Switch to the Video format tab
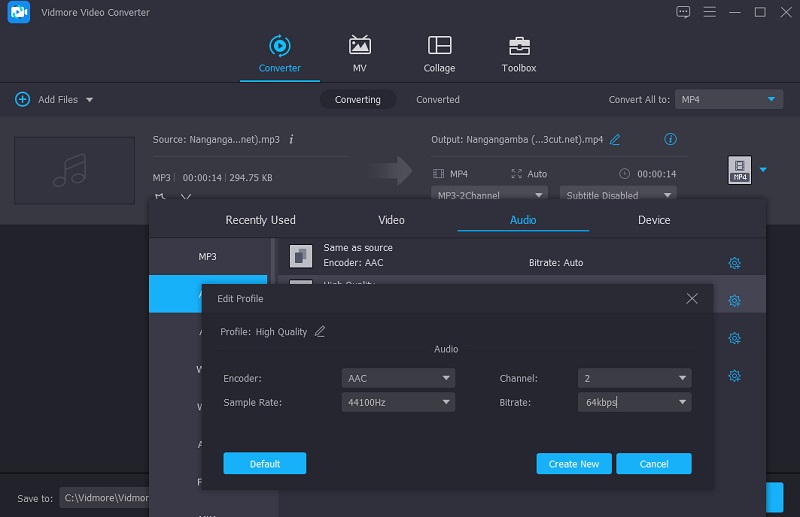 391,220
